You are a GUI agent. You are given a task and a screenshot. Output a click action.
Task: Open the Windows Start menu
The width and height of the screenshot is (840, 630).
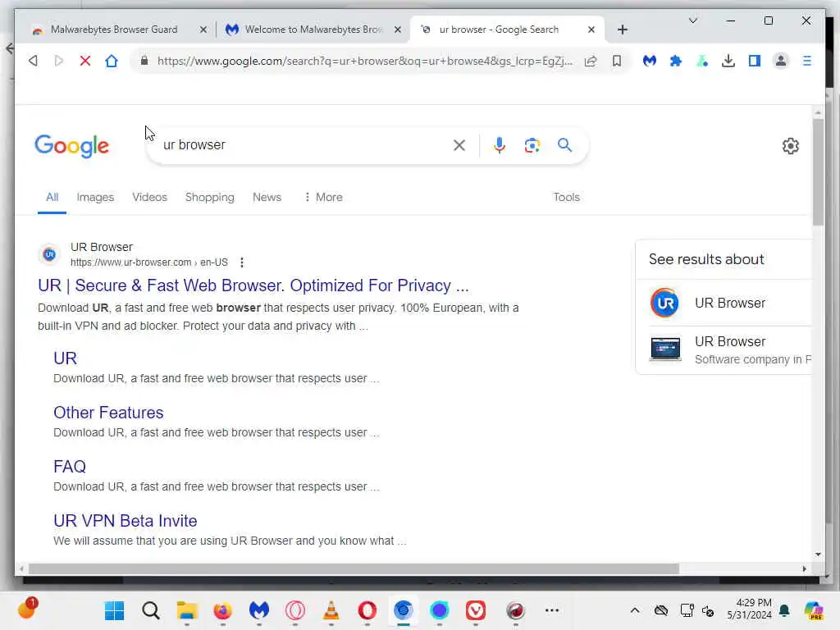pos(114,610)
